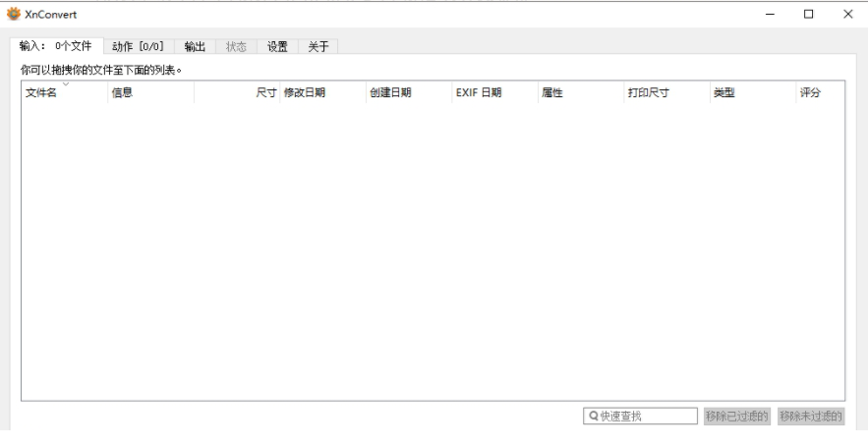
Task: Click the EXIF 日期 column header
Action: click(494, 92)
